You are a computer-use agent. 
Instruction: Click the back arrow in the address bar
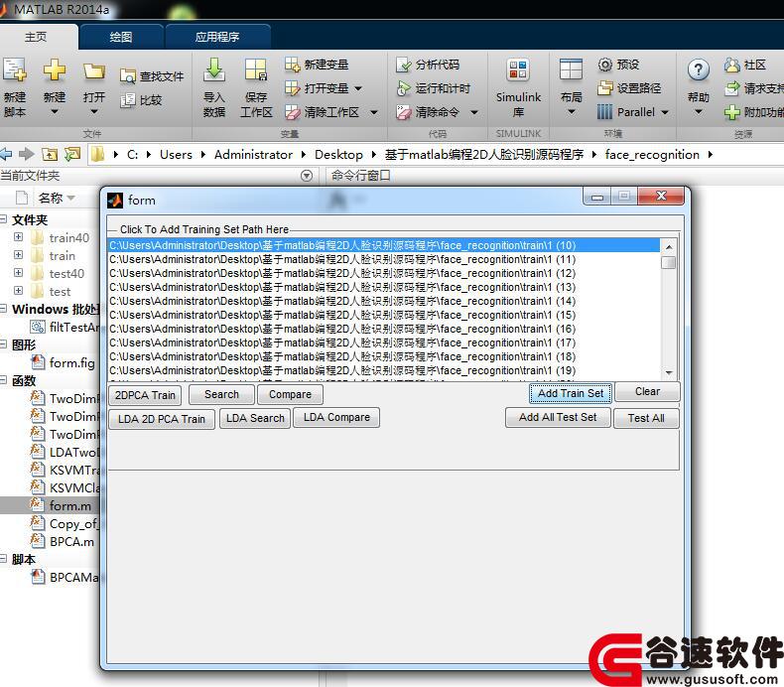[x=6, y=154]
